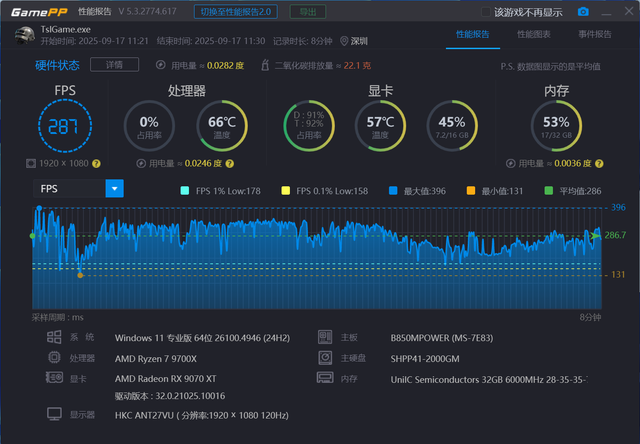The width and height of the screenshot is (640, 444).
Task: Click the AMD Ryzen 7 9700X text
Action: click(156, 359)
